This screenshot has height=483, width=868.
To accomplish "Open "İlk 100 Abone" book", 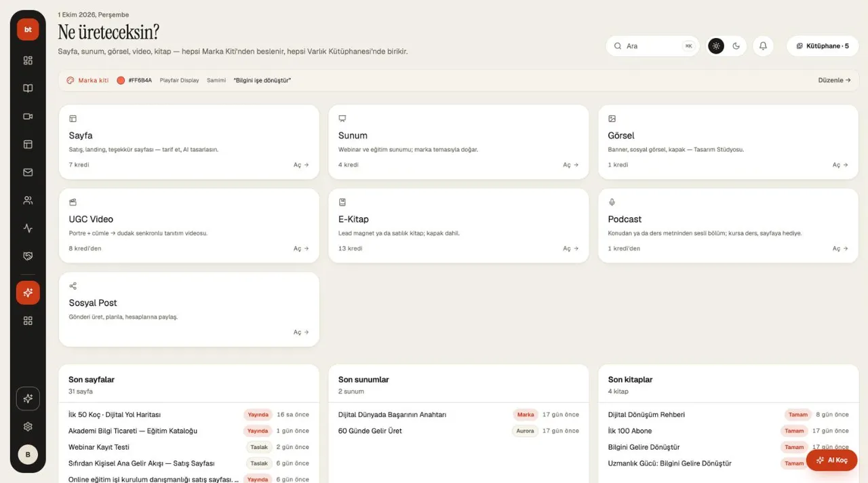I will [728, 431].
